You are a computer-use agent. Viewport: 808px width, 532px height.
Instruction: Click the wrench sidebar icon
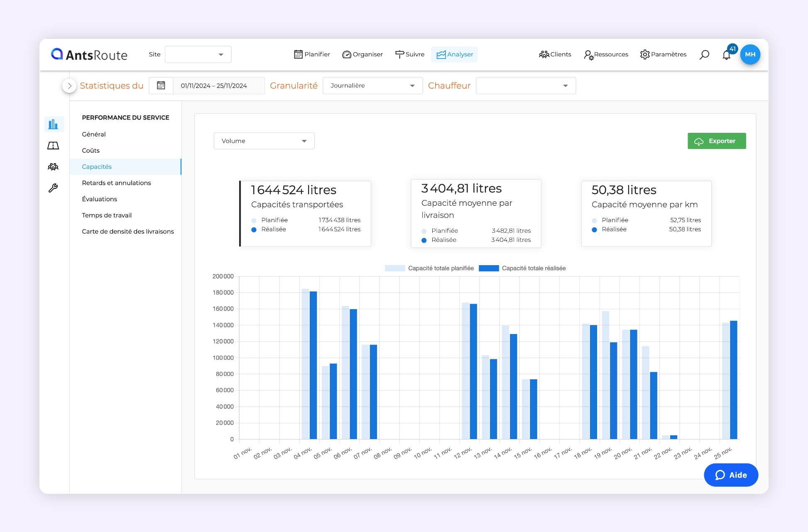[x=53, y=188]
